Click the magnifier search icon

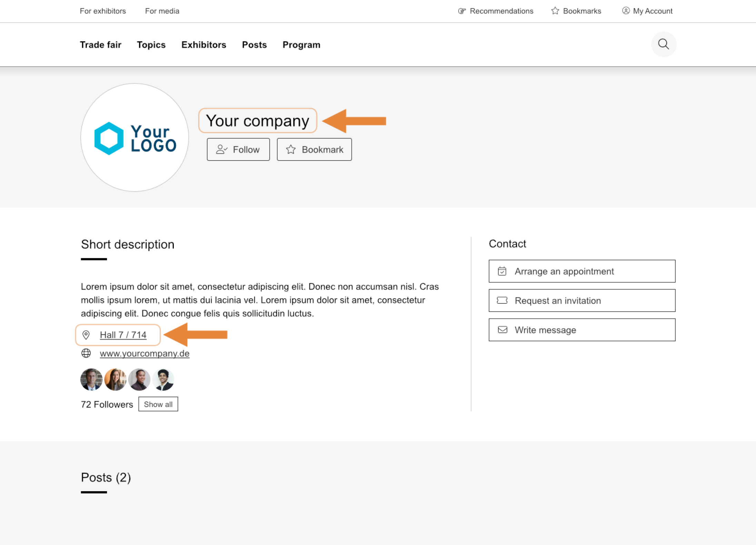click(x=663, y=44)
